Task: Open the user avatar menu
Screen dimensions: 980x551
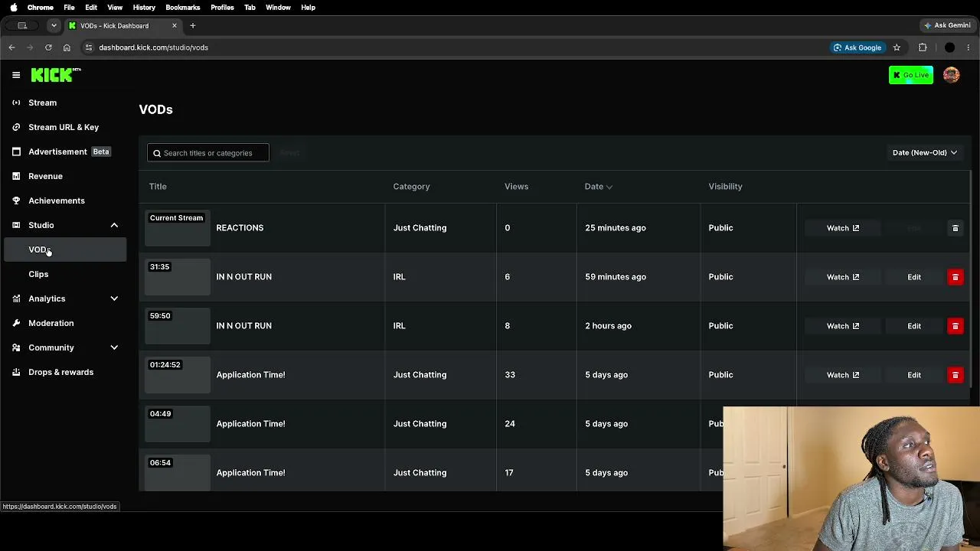Action: point(951,75)
